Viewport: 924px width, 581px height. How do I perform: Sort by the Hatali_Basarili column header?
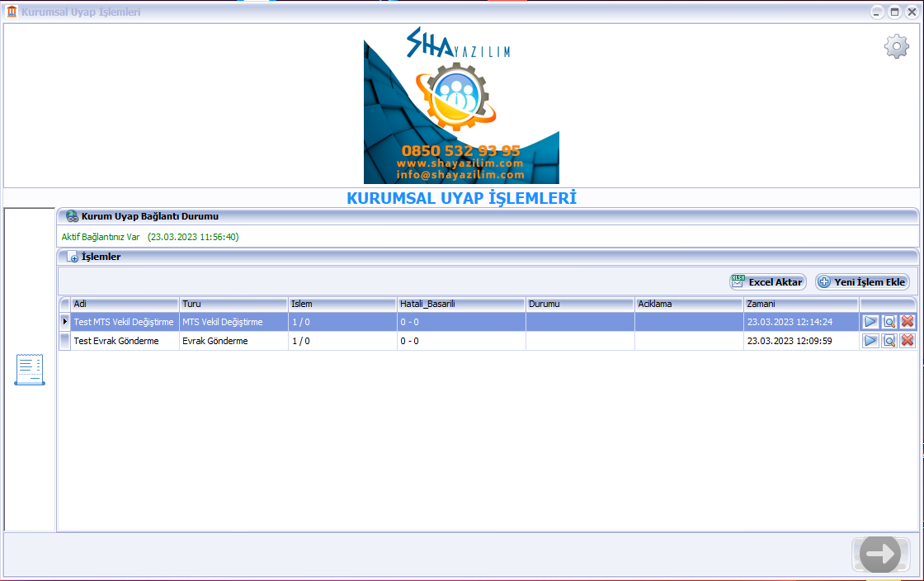click(x=461, y=304)
